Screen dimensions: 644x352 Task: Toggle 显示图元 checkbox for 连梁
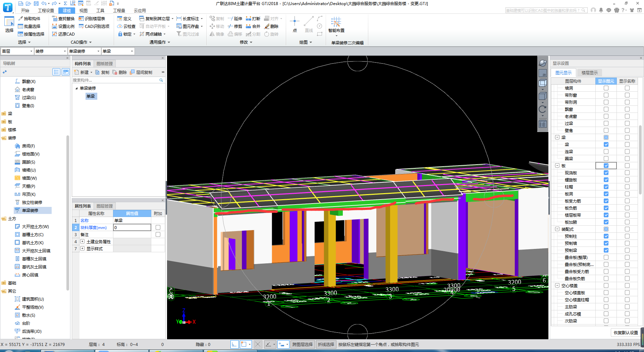(x=606, y=151)
